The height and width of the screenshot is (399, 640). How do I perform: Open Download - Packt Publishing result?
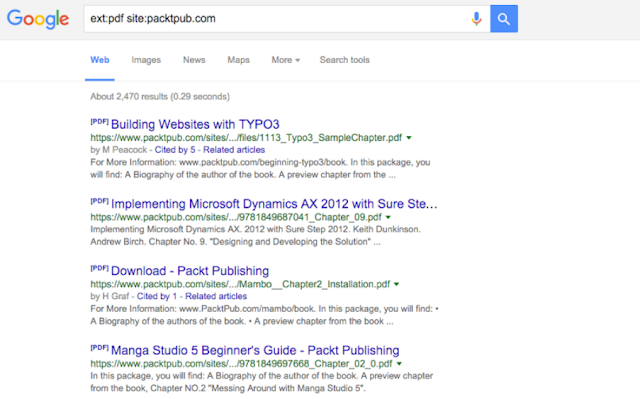190,270
